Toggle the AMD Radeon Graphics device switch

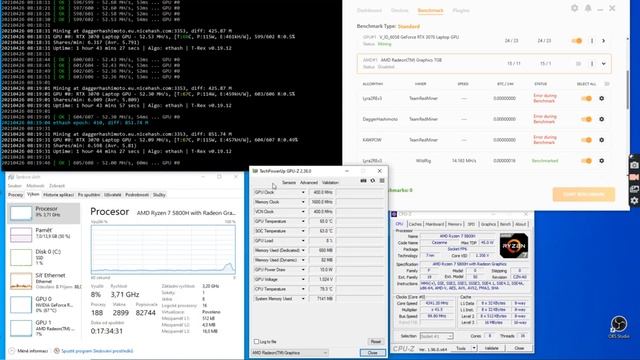(578, 64)
